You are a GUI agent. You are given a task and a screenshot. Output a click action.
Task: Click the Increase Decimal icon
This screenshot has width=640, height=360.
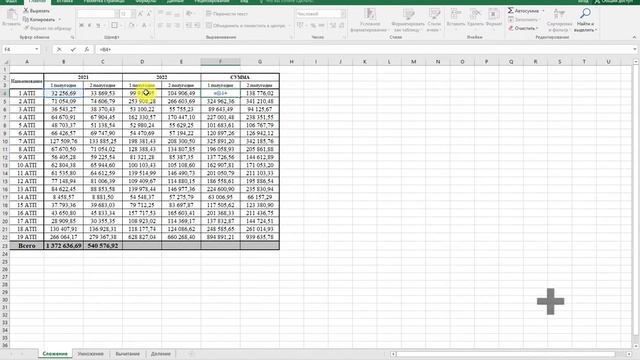click(x=333, y=25)
